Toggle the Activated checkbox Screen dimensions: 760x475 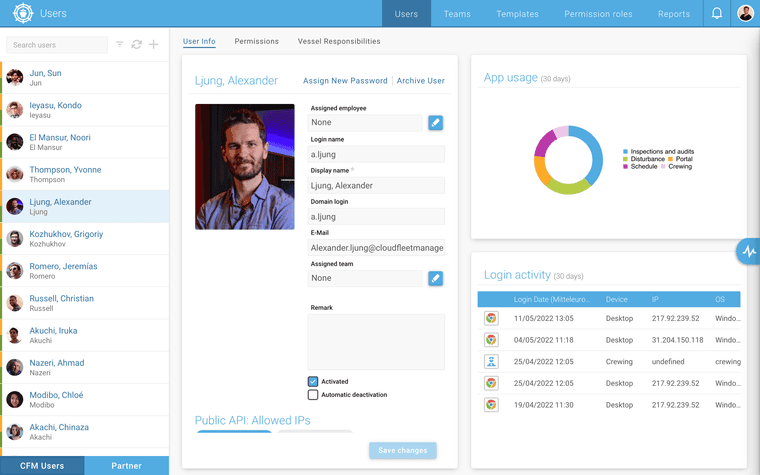pyautogui.click(x=313, y=381)
